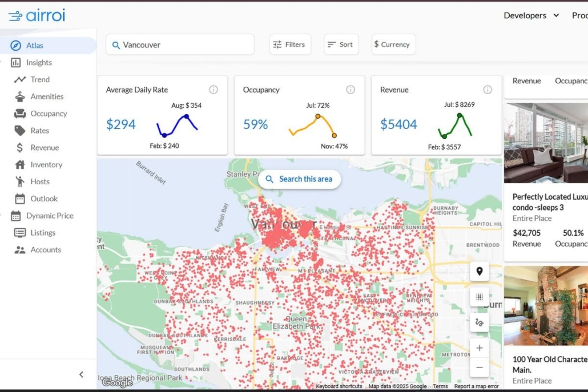Zoom out the map with minus
This screenshot has height=392, width=588.
click(x=480, y=367)
